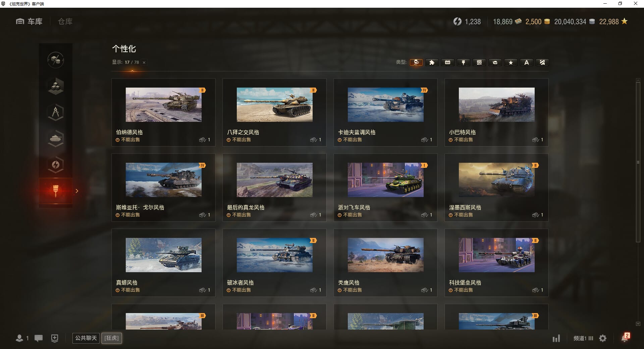Open the stacked crates storage sidebar icon

(56, 86)
